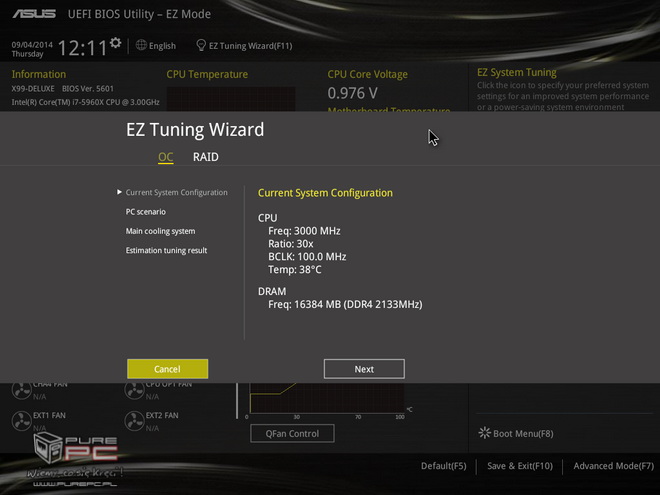Select Current System Configuration step

coord(176,192)
